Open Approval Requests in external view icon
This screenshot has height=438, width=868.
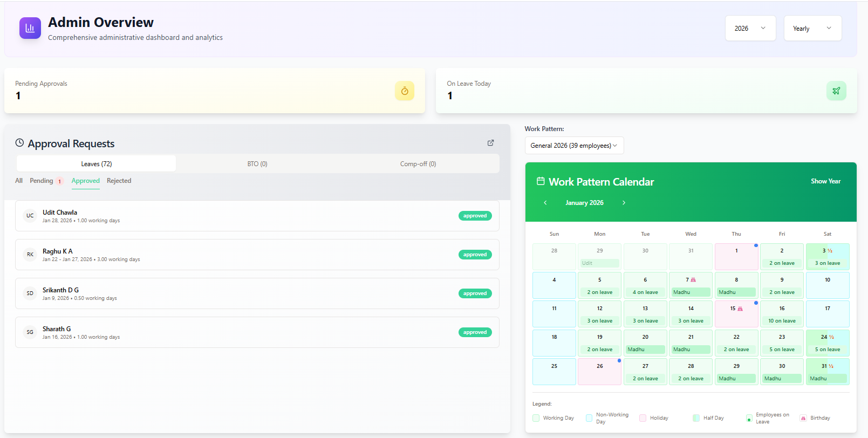[490, 143]
